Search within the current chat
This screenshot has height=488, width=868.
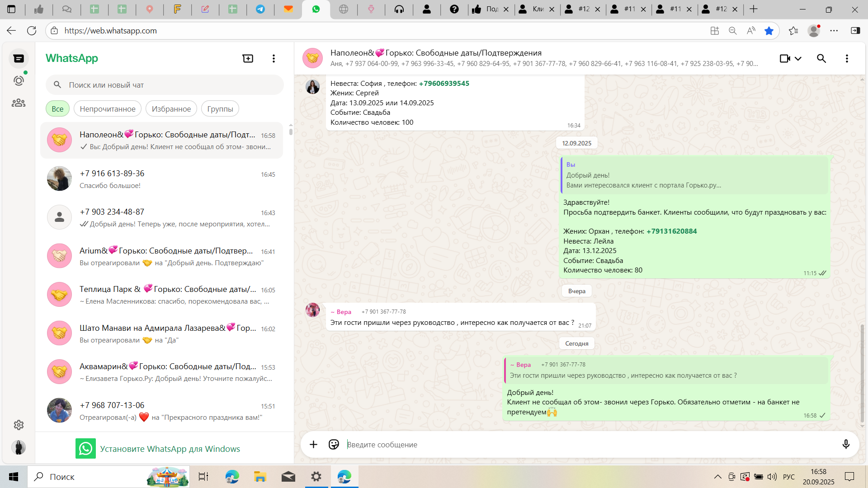click(821, 58)
